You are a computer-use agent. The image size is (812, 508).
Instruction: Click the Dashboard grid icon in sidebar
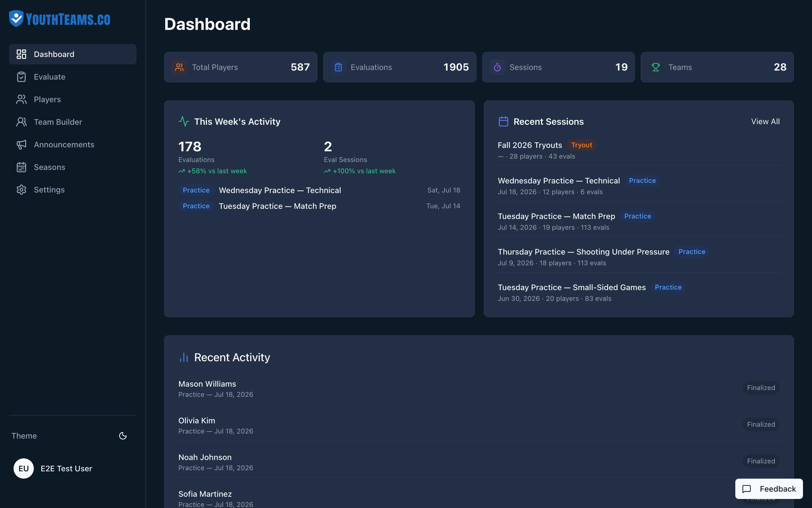click(x=21, y=54)
